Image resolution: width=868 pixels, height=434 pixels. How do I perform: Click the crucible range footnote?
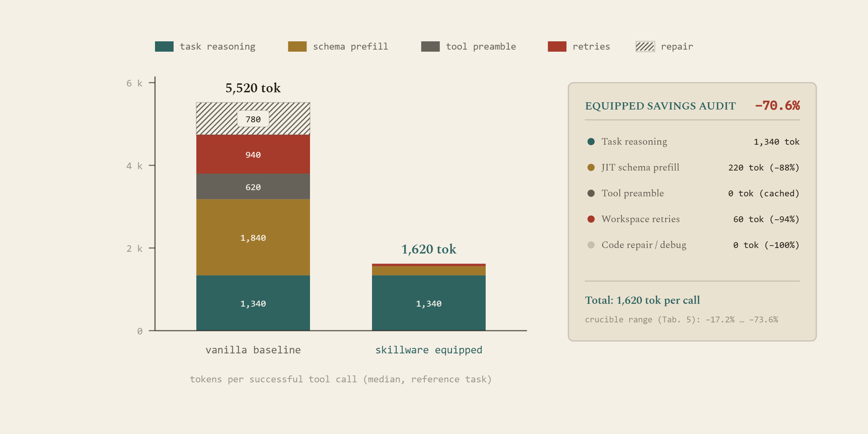681,320
